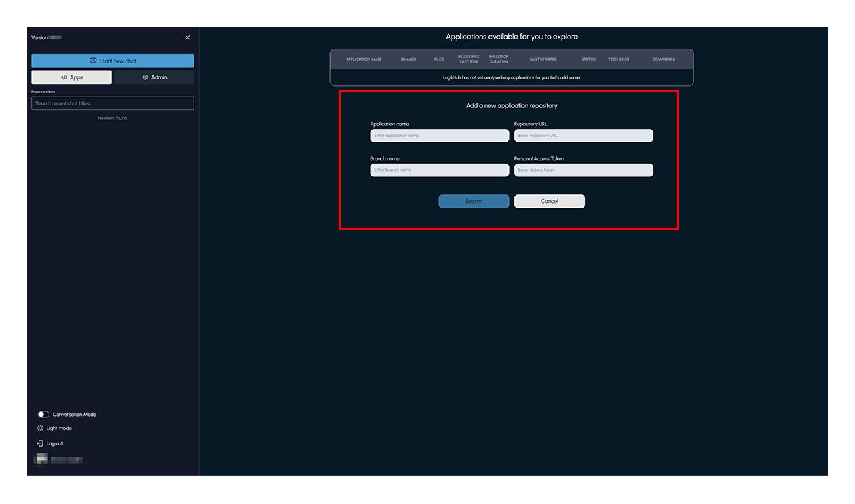The image size is (855, 504).
Task: Click the Branch column header
Action: [x=409, y=59]
